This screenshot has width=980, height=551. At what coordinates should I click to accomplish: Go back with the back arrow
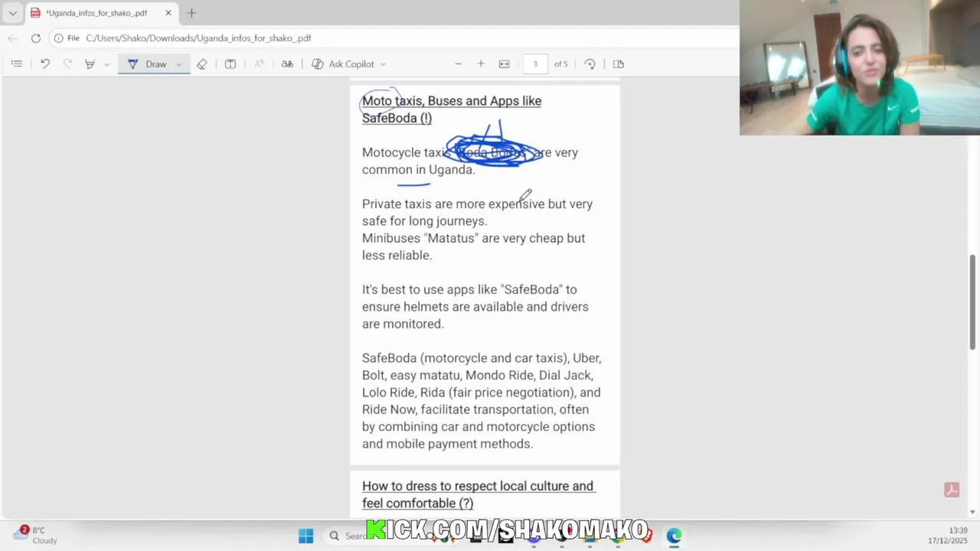point(13,38)
